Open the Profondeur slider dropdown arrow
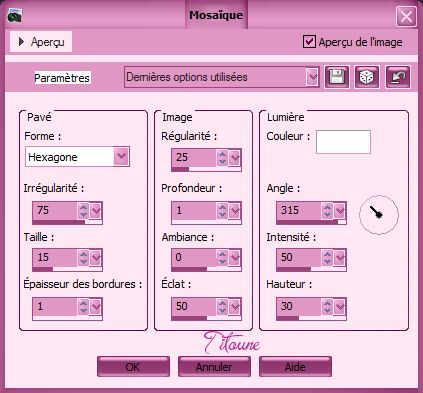 [x=235, y=211]
